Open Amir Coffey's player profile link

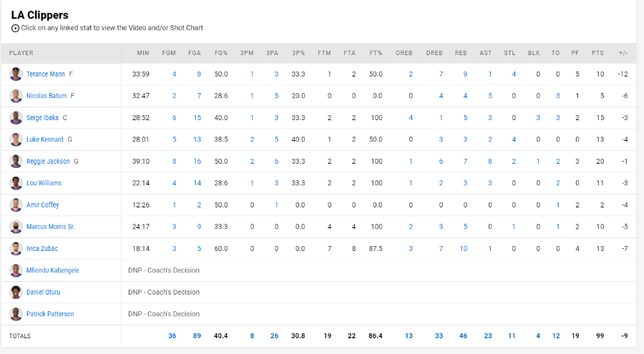coord(43,205)
